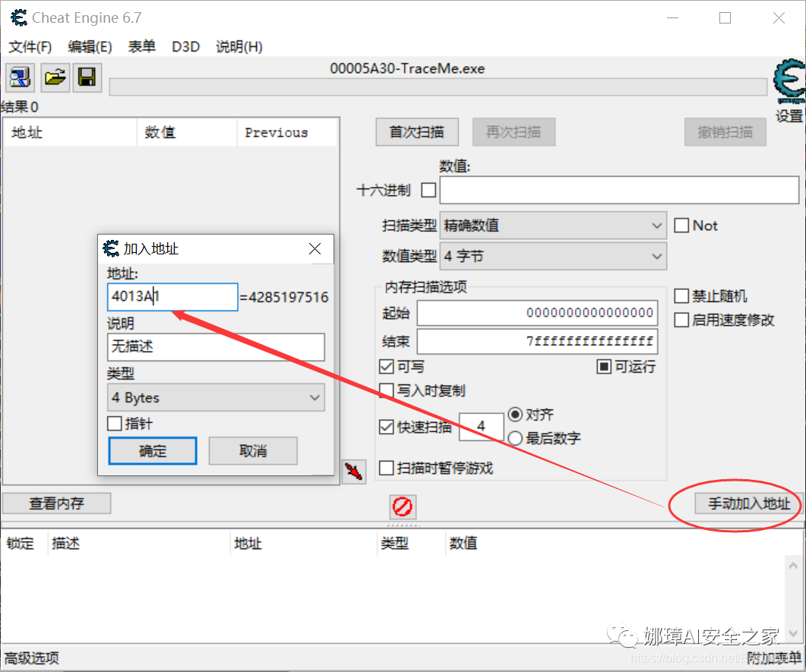The width and height of the screenshot is (806, 672).
Task: Cancel dialog with the 取消 button
Action: (x=253, y=451)
